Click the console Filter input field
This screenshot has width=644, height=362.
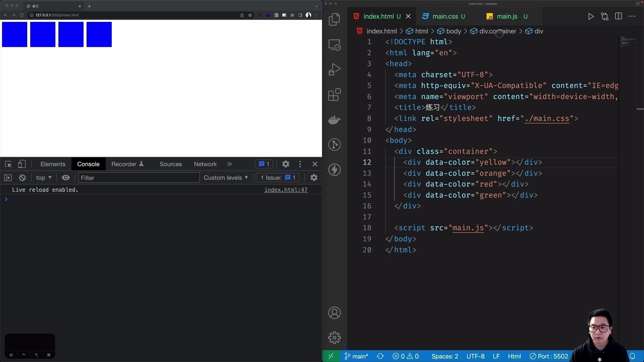(x=138, y=178)
